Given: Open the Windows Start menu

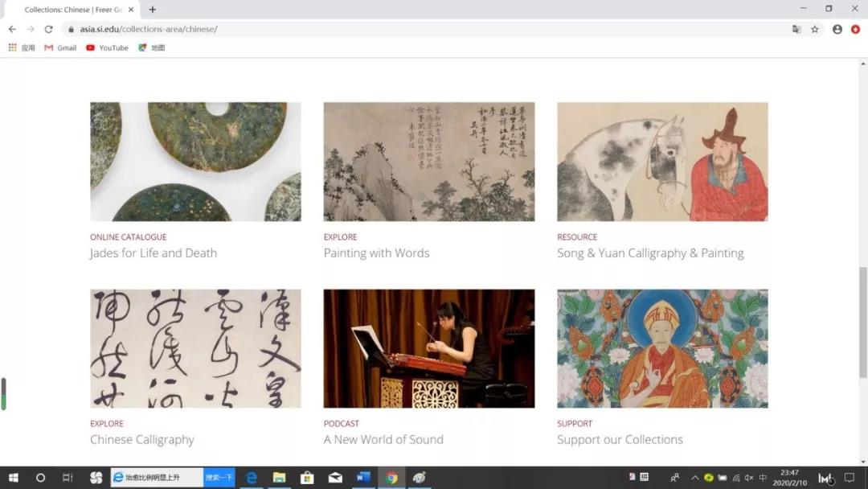Looking at the screenshot, I should click(x=14, y=478).
